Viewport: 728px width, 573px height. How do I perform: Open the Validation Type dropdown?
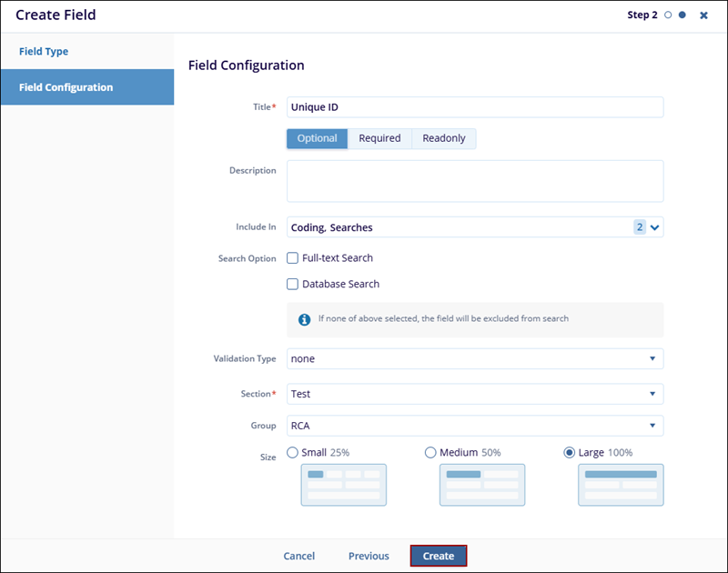[x=474, y=358]
